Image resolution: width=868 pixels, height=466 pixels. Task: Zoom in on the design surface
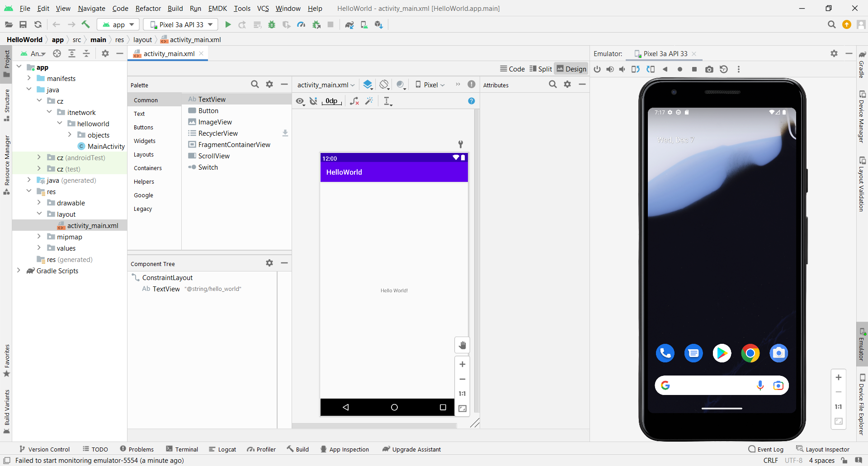click(462, 364)
